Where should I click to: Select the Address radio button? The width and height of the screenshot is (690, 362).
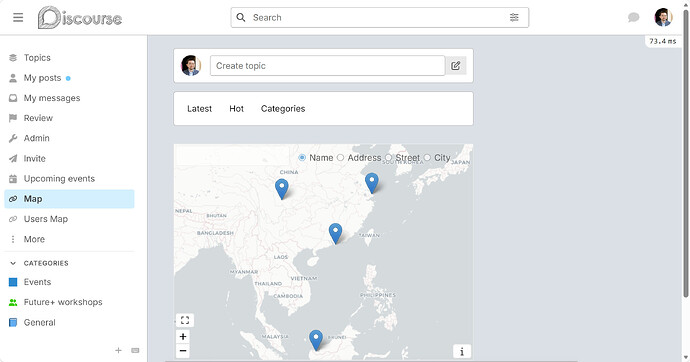coord(340,157)
